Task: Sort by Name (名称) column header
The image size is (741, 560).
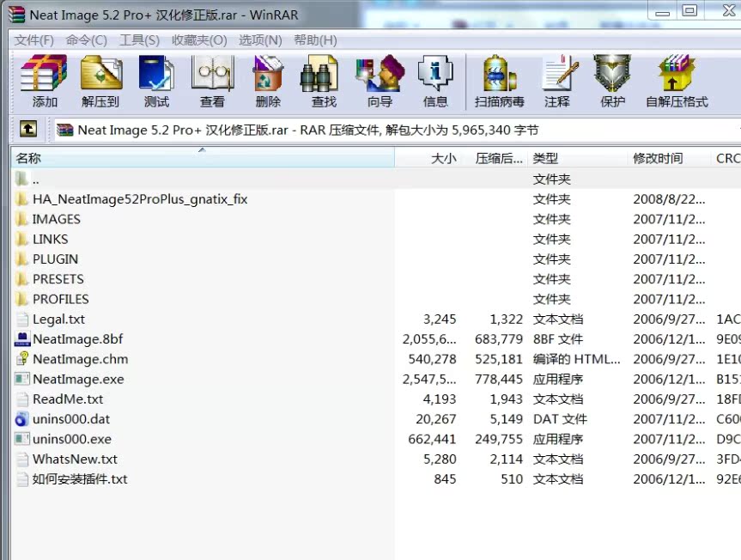Action: point(203,158)
